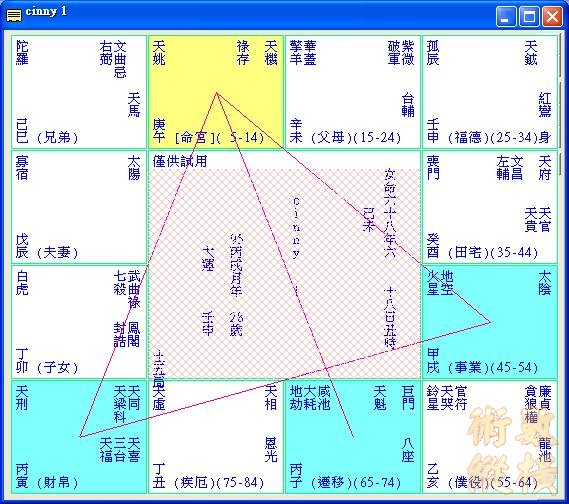Close the cinny 1 window

tap(552, 17)
